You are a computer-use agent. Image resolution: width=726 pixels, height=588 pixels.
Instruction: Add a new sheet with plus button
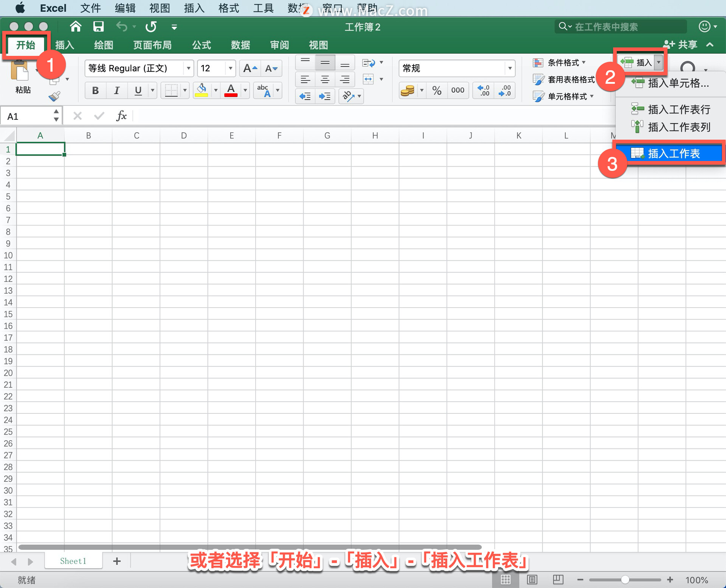click(x=117, y=561)
